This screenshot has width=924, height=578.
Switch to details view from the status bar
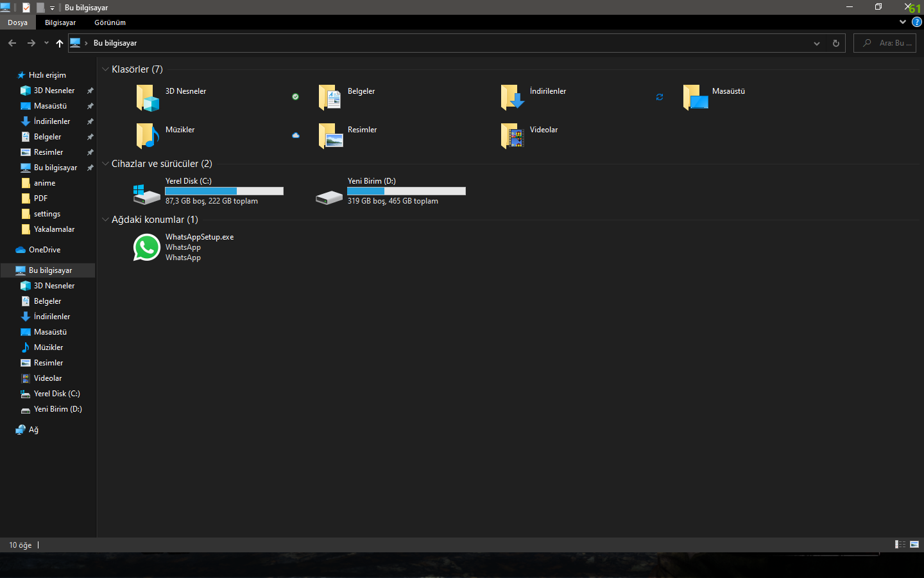pyautogui.click(x=900, y=545)
